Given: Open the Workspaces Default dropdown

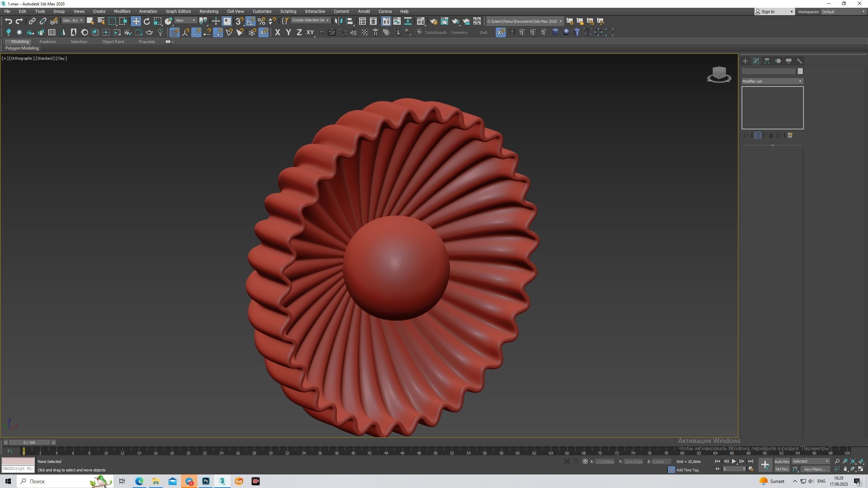Looking at the screenshot, I should tap(843, 12).
